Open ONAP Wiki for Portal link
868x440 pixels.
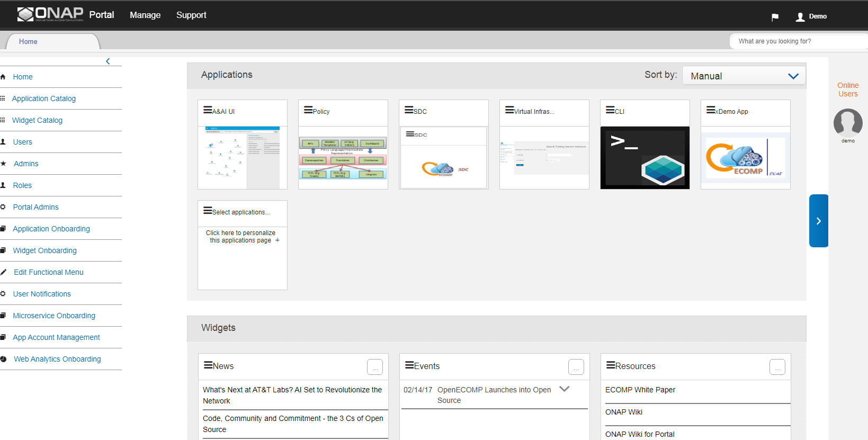point(640,434)
